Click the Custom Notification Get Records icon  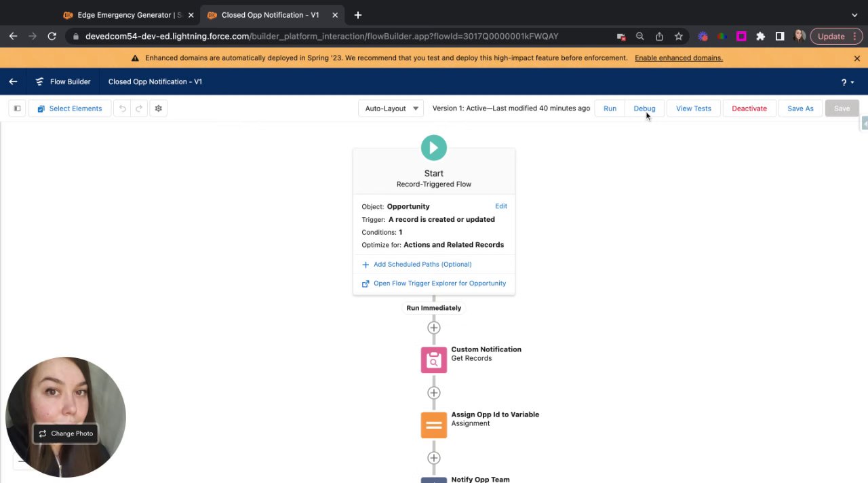(x=434, y=360)
